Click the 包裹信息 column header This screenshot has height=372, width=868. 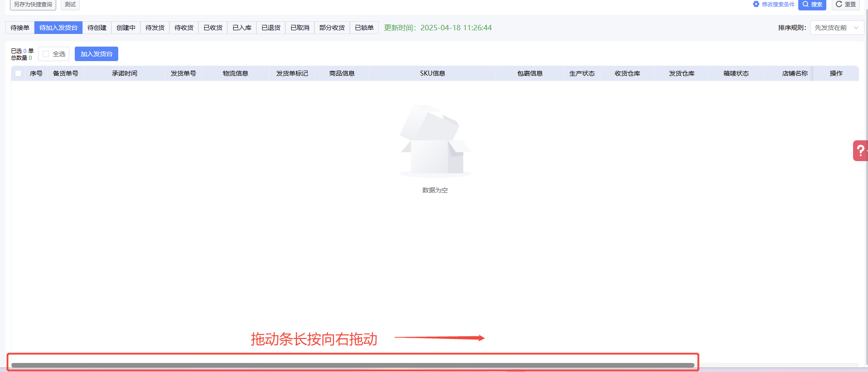pos(530,73)
